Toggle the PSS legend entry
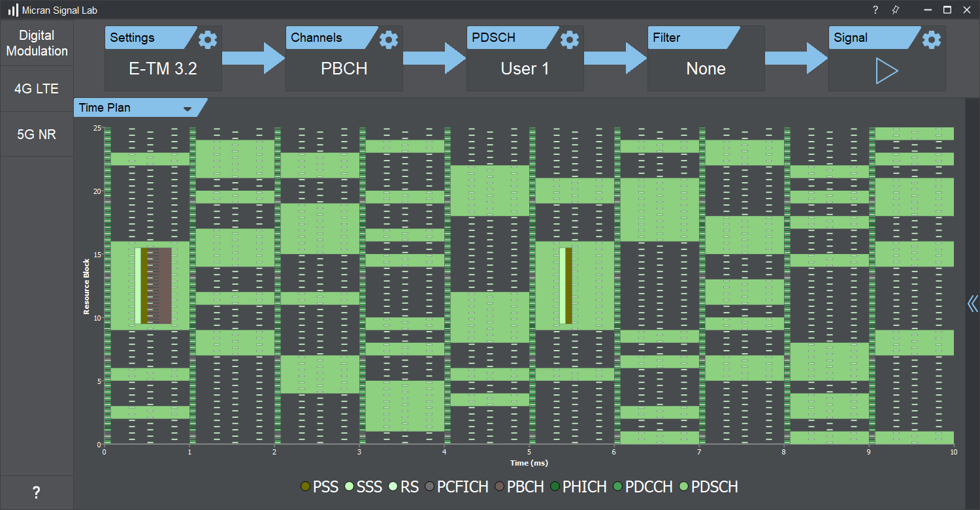 tap(319, 486)
